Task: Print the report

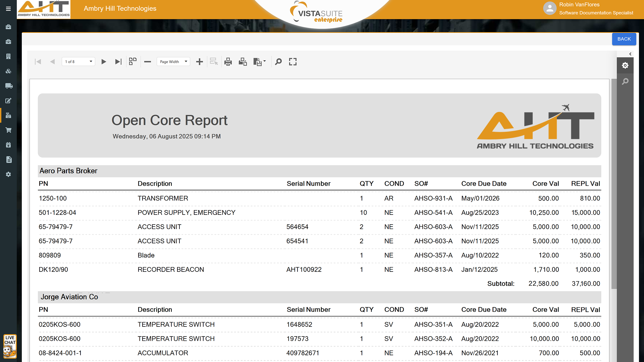Action: pos(228,62)
